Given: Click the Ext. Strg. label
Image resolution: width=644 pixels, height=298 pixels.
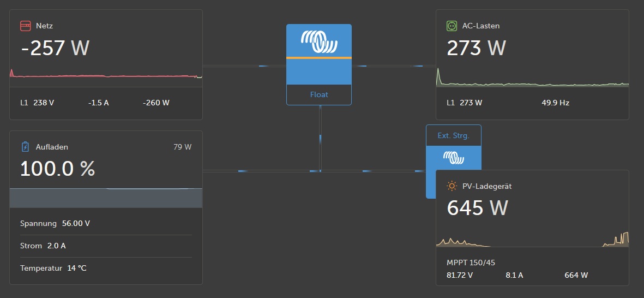Looking at the screenshot, I should (453, 135).
